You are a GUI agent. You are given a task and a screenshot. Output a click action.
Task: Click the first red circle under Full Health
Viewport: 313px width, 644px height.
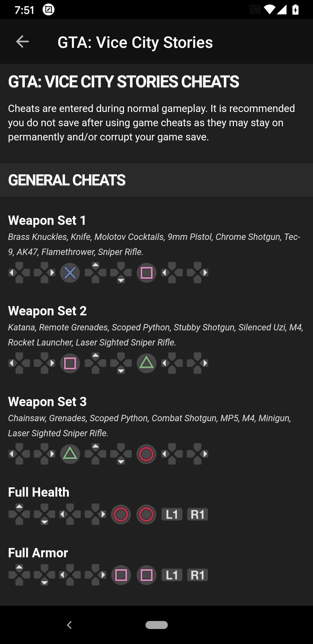[121, 514]
